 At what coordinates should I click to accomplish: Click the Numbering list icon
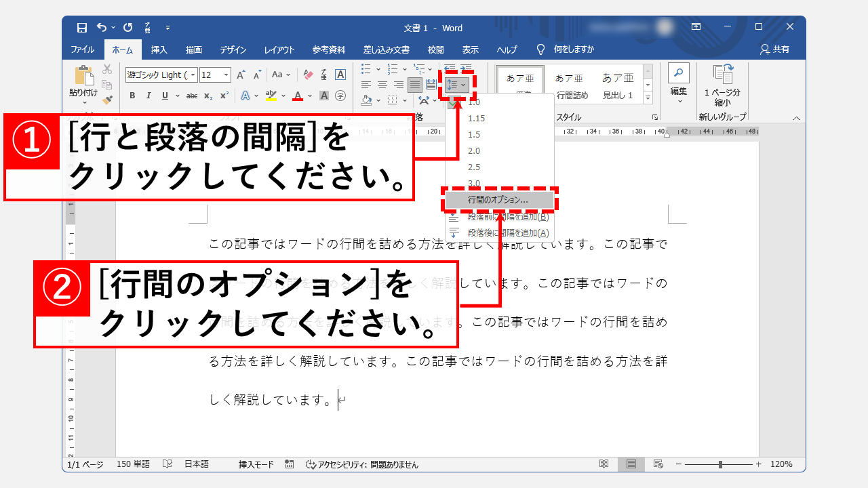click(x=392, y=69)
